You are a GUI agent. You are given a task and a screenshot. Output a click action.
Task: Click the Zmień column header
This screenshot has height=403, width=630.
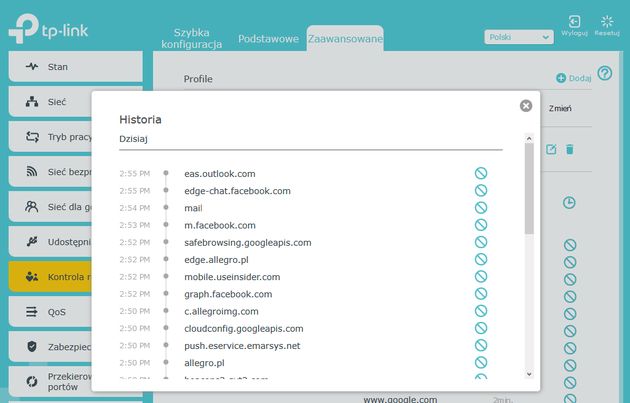[560, 108]
